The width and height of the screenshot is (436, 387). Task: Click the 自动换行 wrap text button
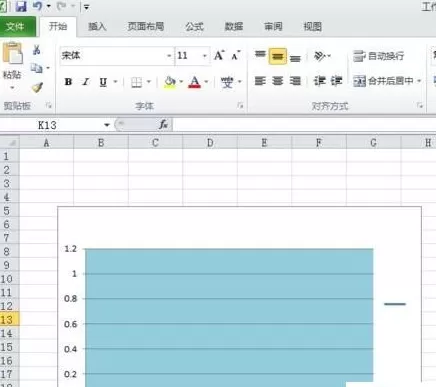point(379,56)
